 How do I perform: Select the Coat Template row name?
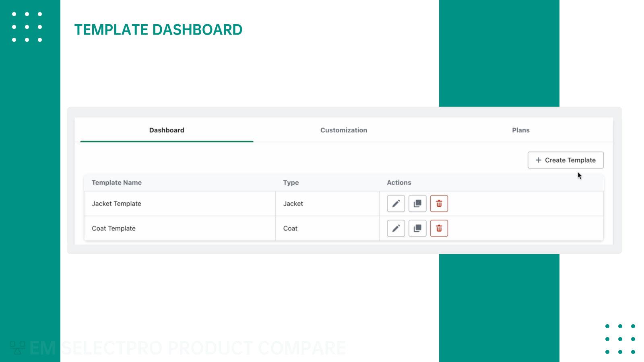tap(114, 228)
